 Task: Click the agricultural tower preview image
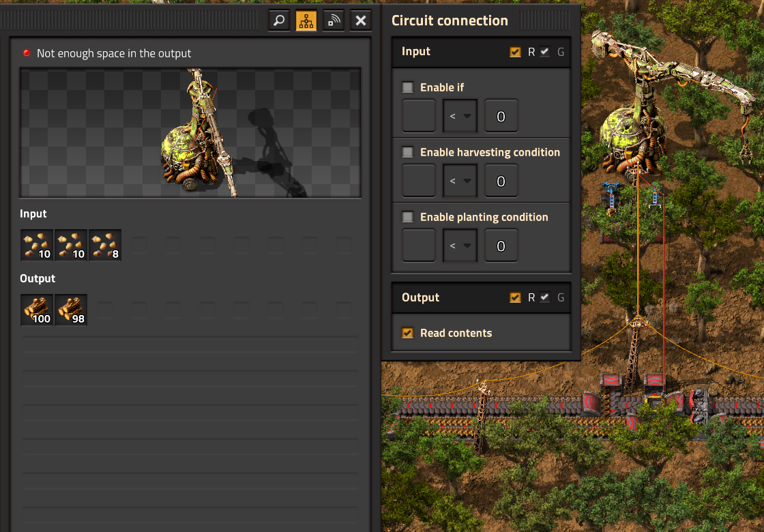190,132
